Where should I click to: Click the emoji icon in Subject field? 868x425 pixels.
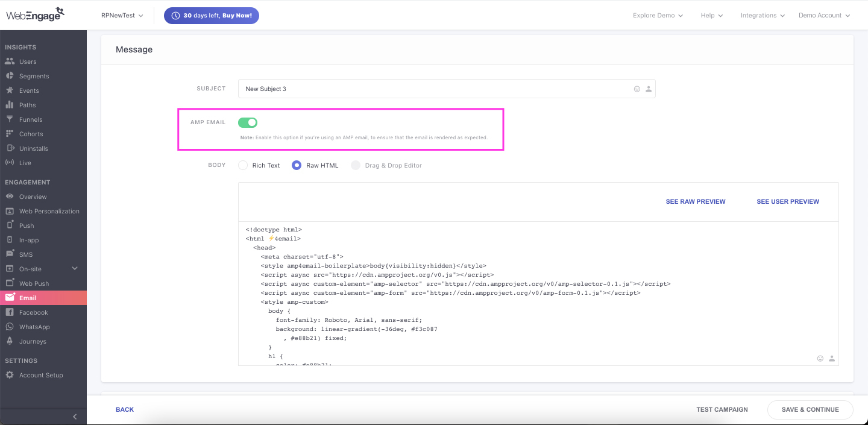point(637,89)
